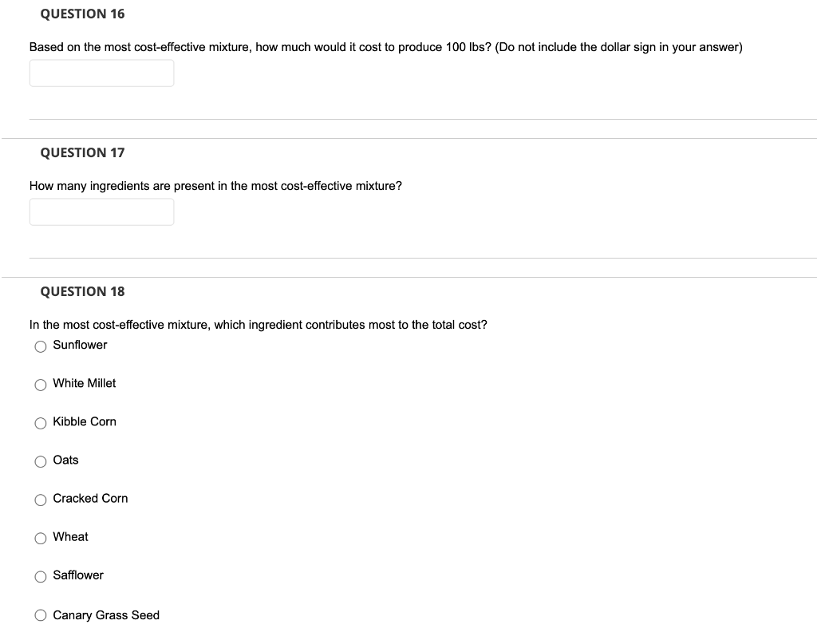
Task: Click the Sunflower option label text
Action: tap(79, 345)
